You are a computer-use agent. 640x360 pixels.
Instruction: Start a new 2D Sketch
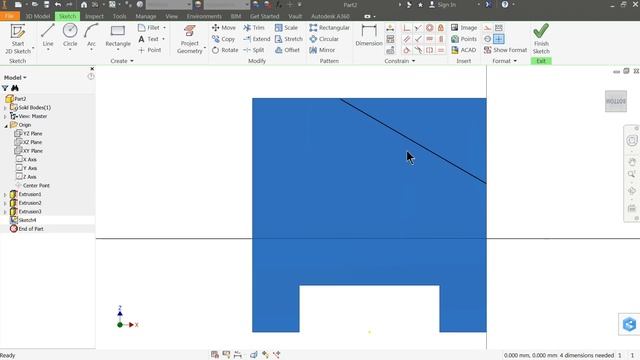coord(18,39)
